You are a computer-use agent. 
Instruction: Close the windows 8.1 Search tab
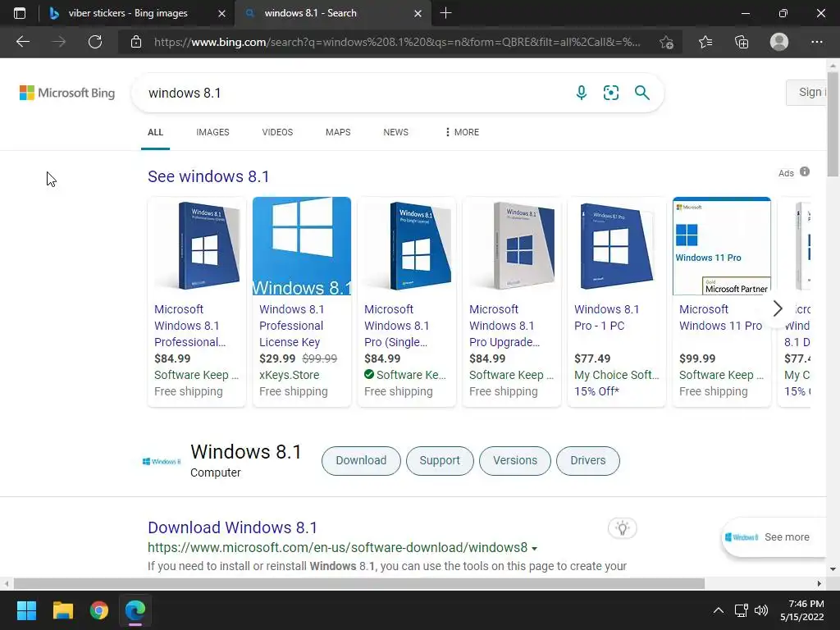[418, 13]
